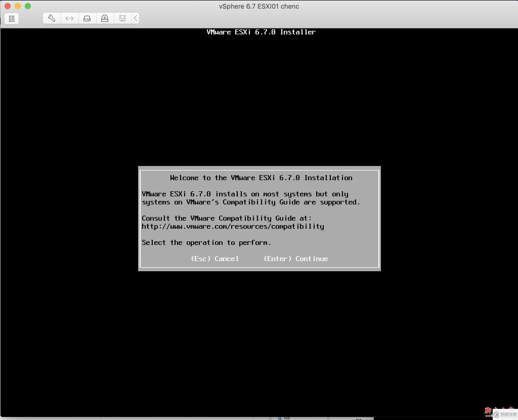Click the (Esc) Cancel option
The width and height of the screenshot is (518, 420).
[x=215, y=259]
